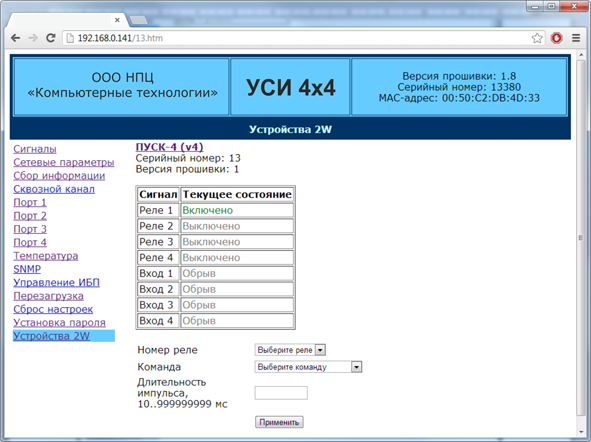Expand the 'Выберите команду' dropdown

coord(308,367)
